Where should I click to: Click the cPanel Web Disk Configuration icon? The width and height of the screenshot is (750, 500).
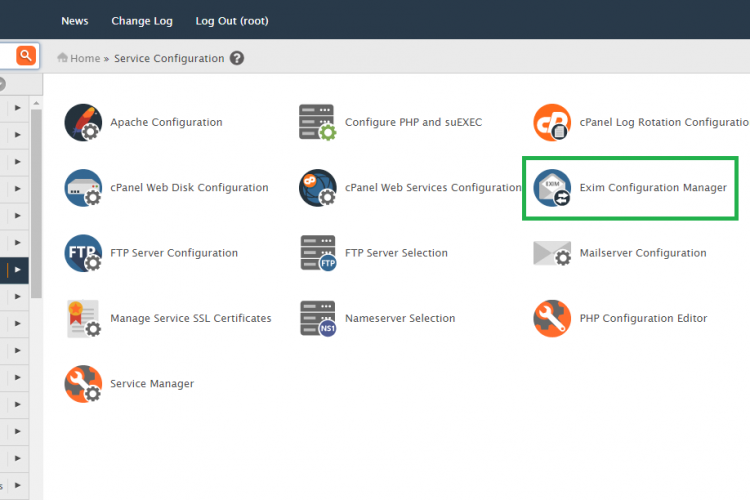tap(83, 188)
